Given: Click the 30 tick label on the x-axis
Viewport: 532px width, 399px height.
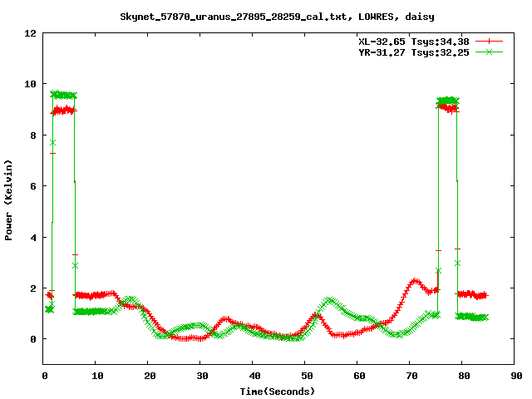Looking at the screenshot, I should click(200, 377).
